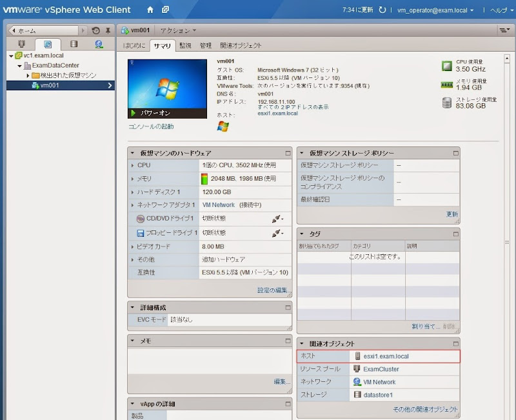516x420 pixels.
Task: Click floppy drive 1 connect icon
Action: tap(277, 233)
